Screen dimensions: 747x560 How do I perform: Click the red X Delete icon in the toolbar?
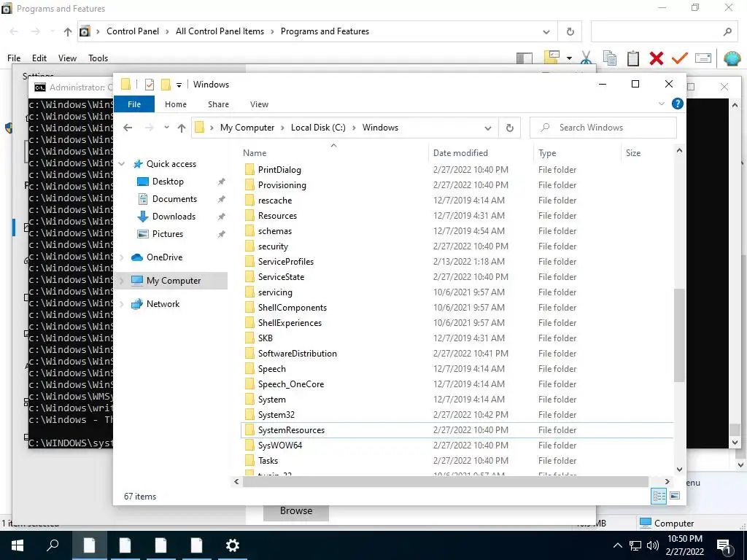(657, 58)
